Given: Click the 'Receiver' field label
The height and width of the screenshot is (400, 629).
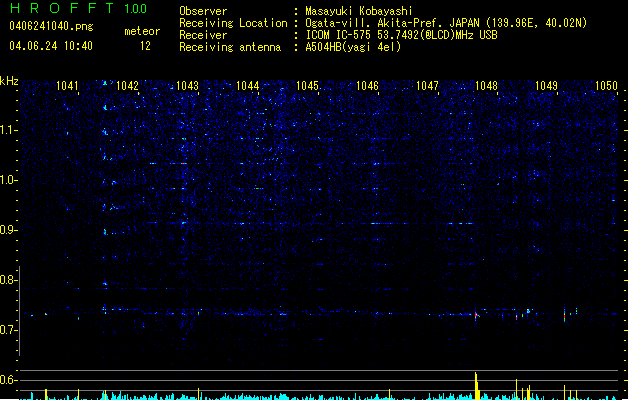Looking at the screenshot, I should point(203,35).
